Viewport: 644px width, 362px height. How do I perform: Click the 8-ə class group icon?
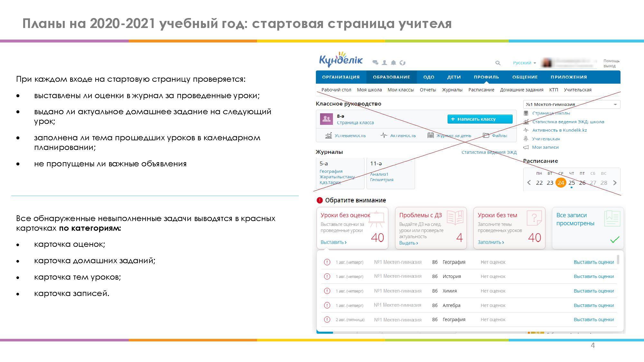tap(326, 119)
